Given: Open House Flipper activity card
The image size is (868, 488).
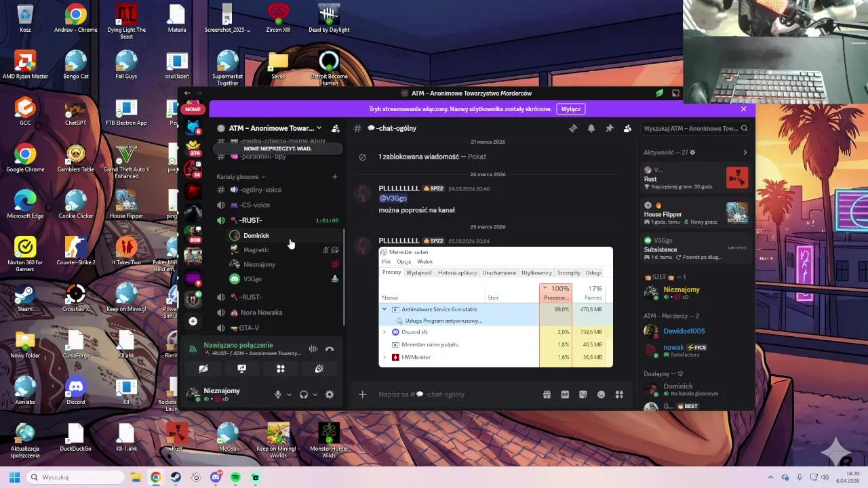Looking at the screenshot, I should point(696,213).
